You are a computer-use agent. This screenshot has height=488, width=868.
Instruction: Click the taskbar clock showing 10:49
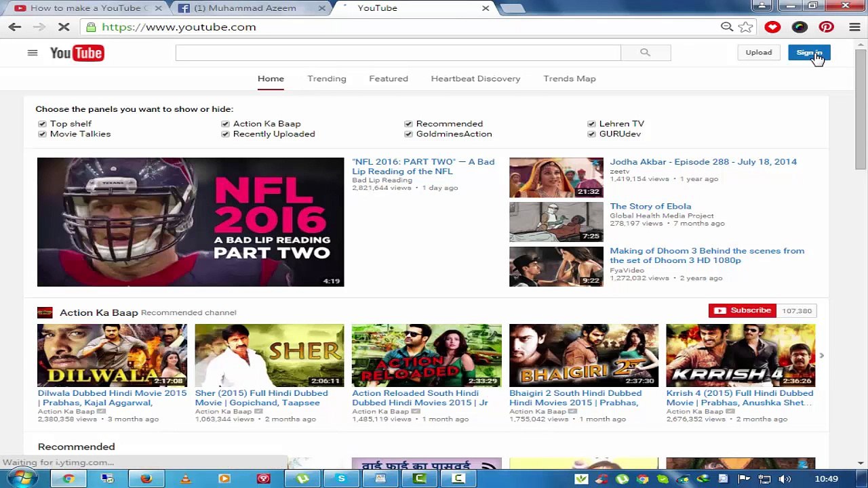point(826,479)
